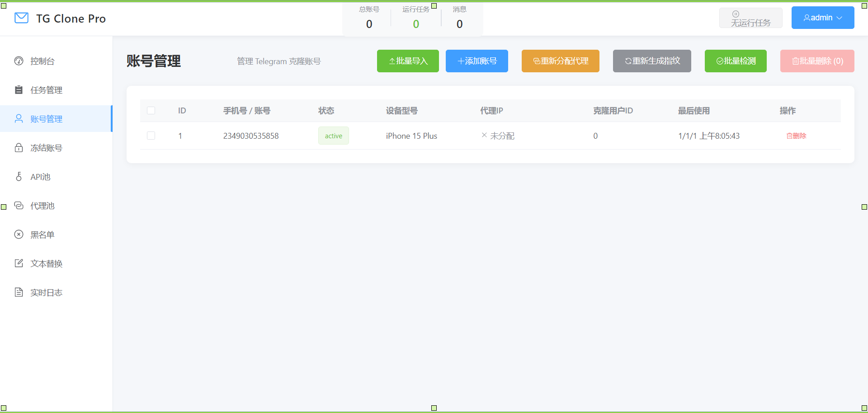
Task: Click the 实时日志 document icon
Action: point(19,292)
